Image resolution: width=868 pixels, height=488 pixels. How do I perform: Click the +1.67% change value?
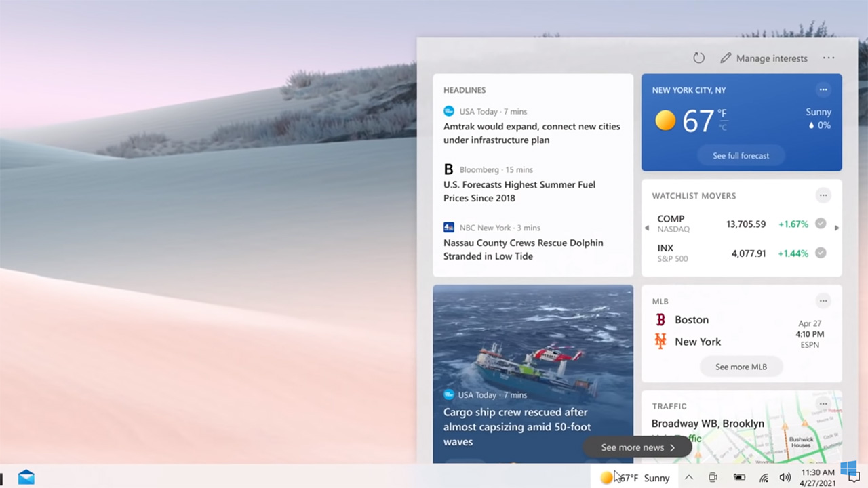click(793, 224)
